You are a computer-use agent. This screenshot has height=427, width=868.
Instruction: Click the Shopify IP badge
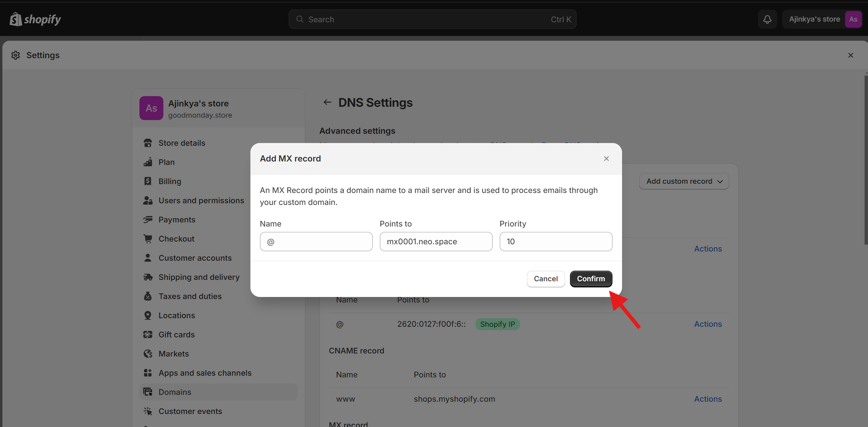click(497, 324)
